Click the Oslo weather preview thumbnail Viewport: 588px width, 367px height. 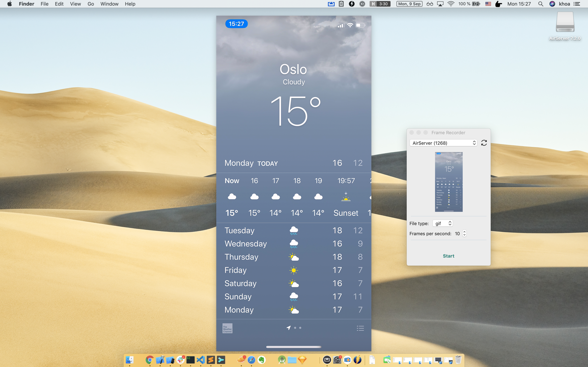[x=449, y=182]
